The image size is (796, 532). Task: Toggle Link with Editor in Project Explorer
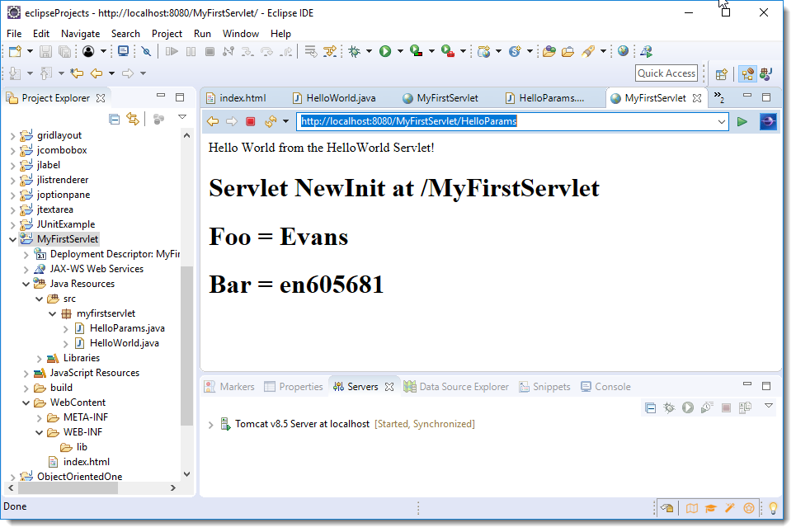point(133,120)
